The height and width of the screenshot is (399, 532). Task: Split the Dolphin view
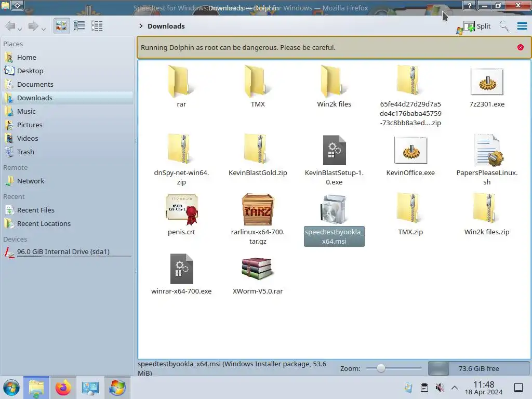[x=477, y=26]
